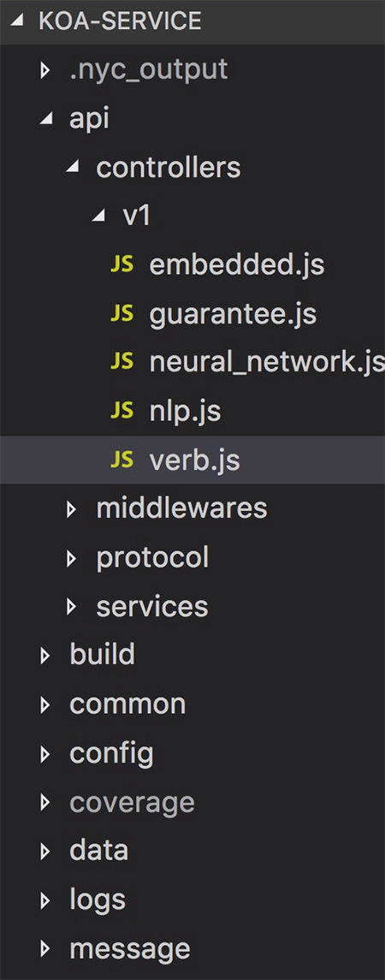The width and height of the screenshot is (385, 980).
Task: Expand the middlewares folder arrow
Action: tap(71, 508)
